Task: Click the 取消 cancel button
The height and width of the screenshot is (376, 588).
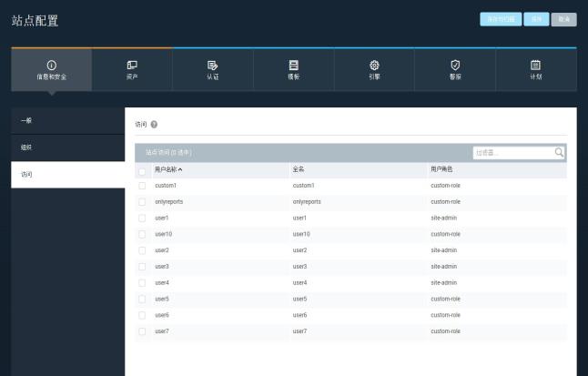Action: click(563, 19)
